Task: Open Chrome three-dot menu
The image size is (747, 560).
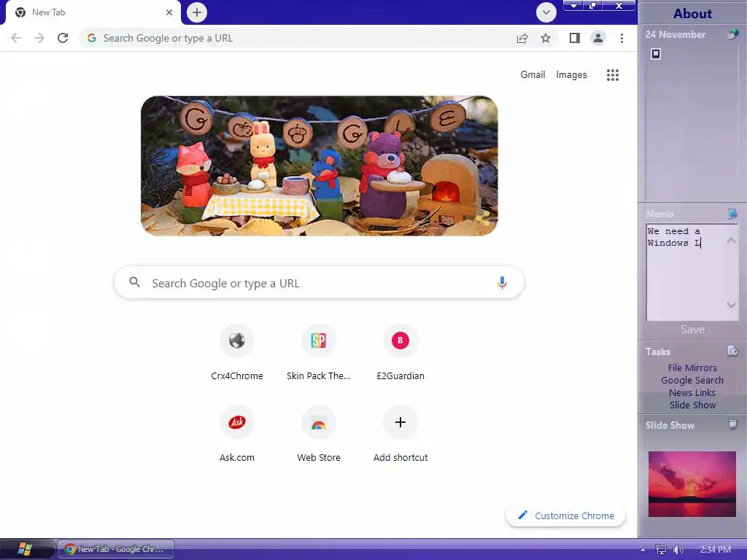Action: (622, 38)
